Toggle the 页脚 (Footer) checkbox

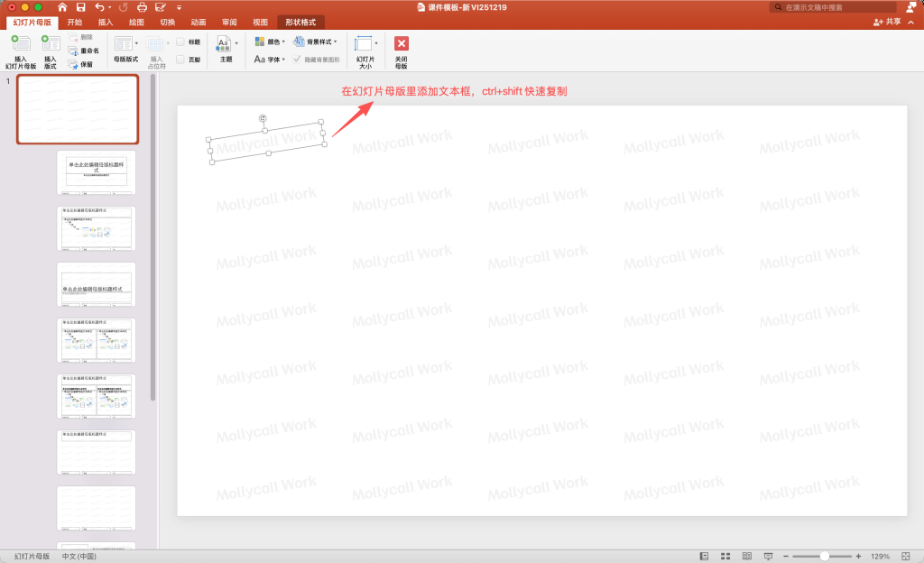[180, 60]
